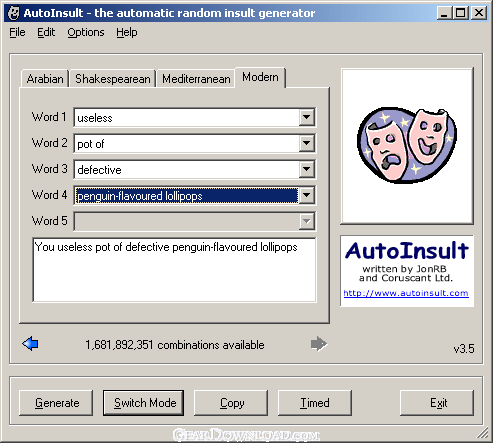Expand the Word 2 dropdown arrow

click(x=307, y=143)
